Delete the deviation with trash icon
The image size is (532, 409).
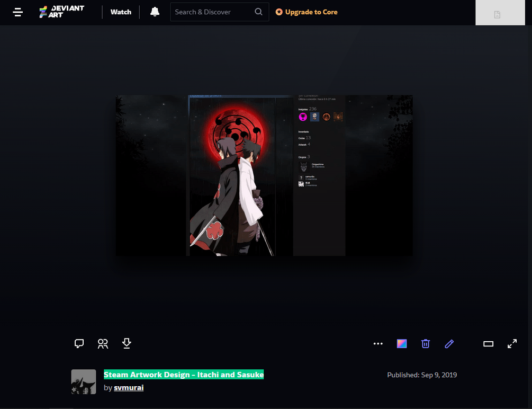pos(426,344)
